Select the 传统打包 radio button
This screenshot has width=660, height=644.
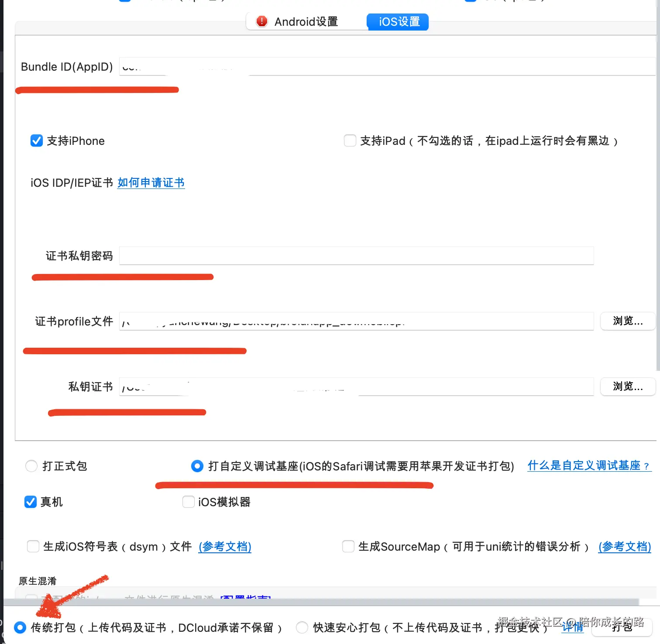20,627
